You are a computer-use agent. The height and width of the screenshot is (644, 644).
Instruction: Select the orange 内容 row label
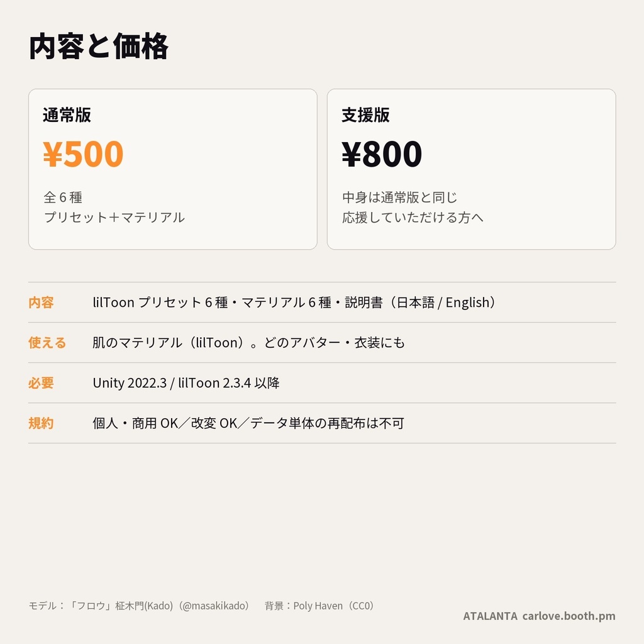click(41, 303)
